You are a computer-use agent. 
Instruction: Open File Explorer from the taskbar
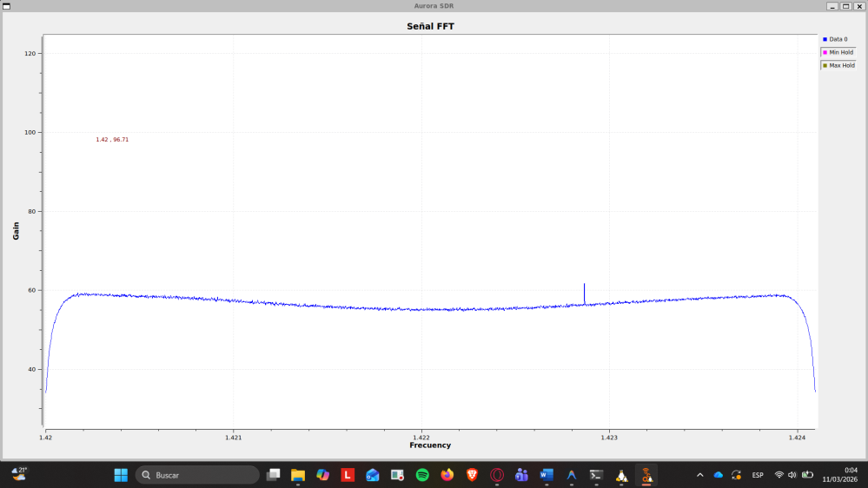pyautogui.click(x=298, y=475)
